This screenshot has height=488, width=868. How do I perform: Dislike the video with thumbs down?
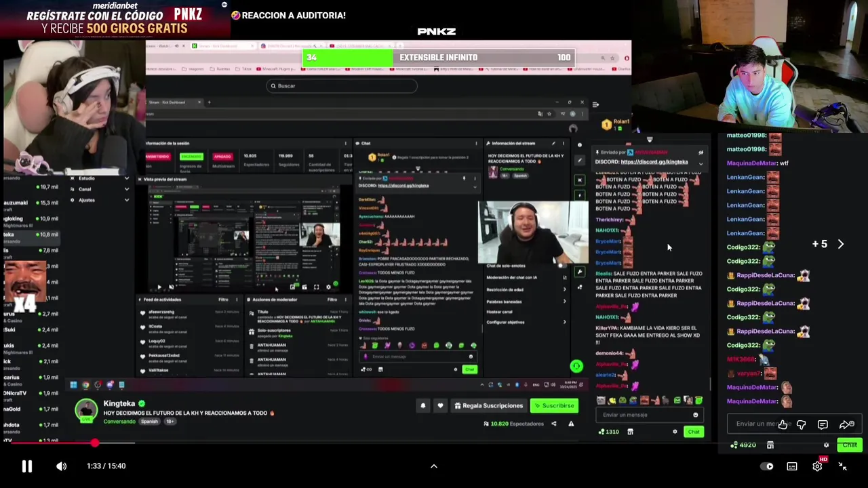(802, 425)
